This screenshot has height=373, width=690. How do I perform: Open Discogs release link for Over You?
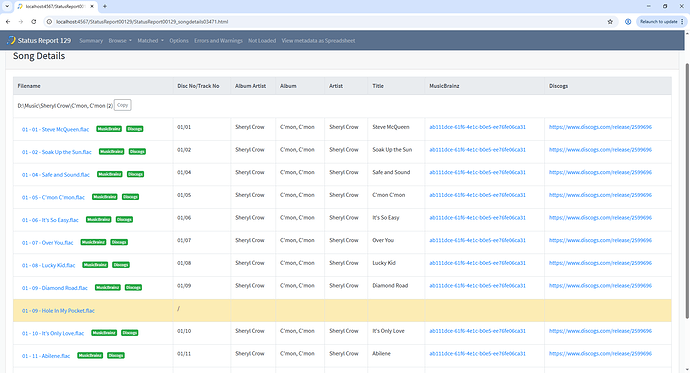600,240
